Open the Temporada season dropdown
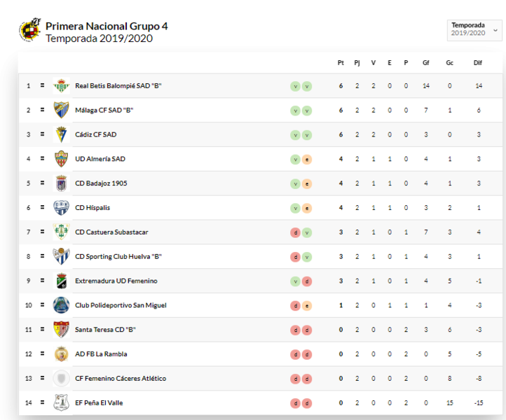This screenshot has height=420, width=506. [x=474, y=30]
